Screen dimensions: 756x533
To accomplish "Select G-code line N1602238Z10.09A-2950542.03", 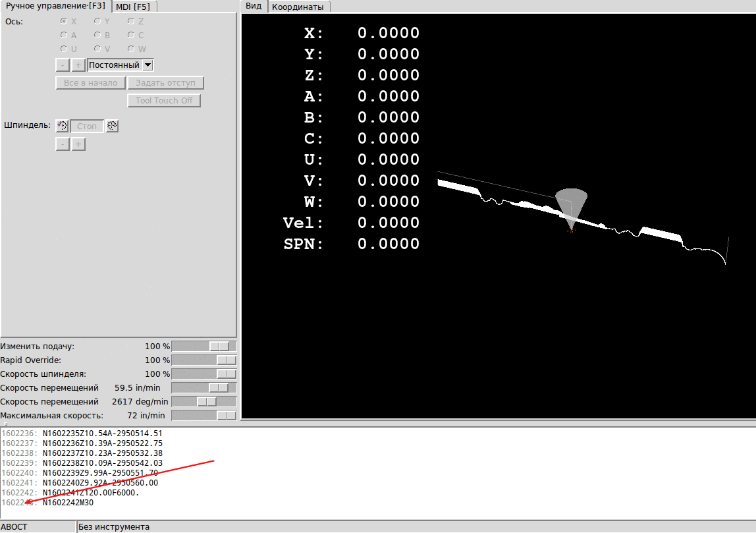I will pos(102,463).
